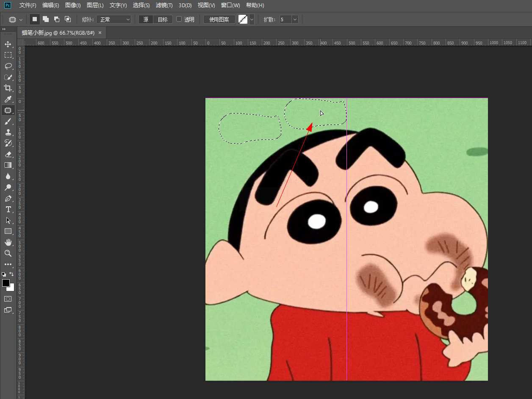This screenshot has width=532, height=399.
Task: Select the Crop tool
Action: click(x=8, y=88)
